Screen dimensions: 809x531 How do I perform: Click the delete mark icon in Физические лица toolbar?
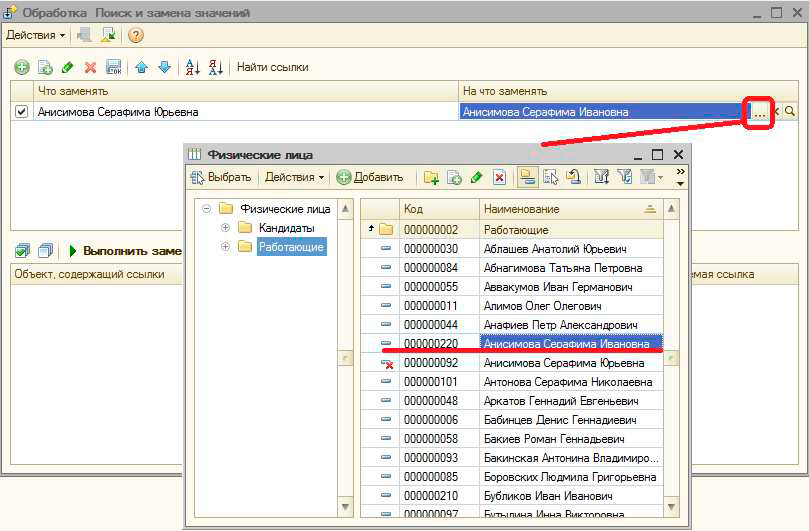pyautogui.click(x=499, y=178)
